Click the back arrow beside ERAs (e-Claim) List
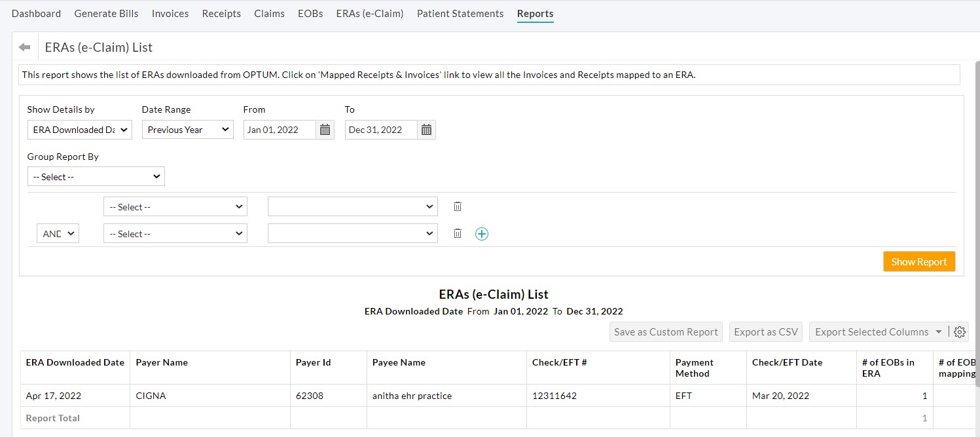Image resolution: width=980 pixels, height=437 pixels. [x=24, y=47]
